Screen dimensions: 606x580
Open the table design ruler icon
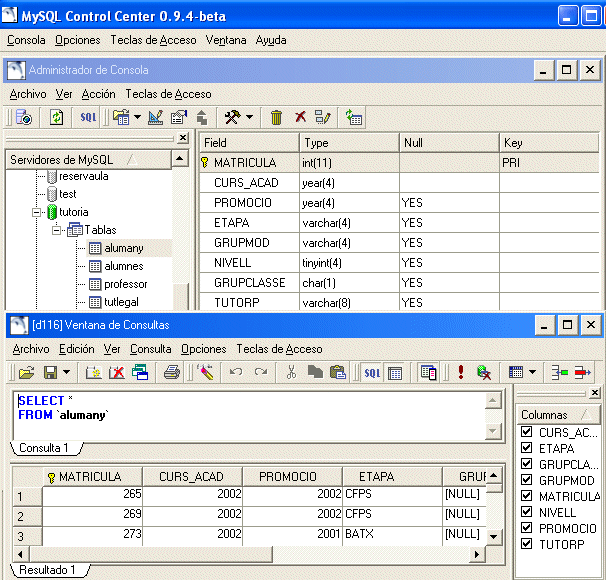tap(156, 117)
